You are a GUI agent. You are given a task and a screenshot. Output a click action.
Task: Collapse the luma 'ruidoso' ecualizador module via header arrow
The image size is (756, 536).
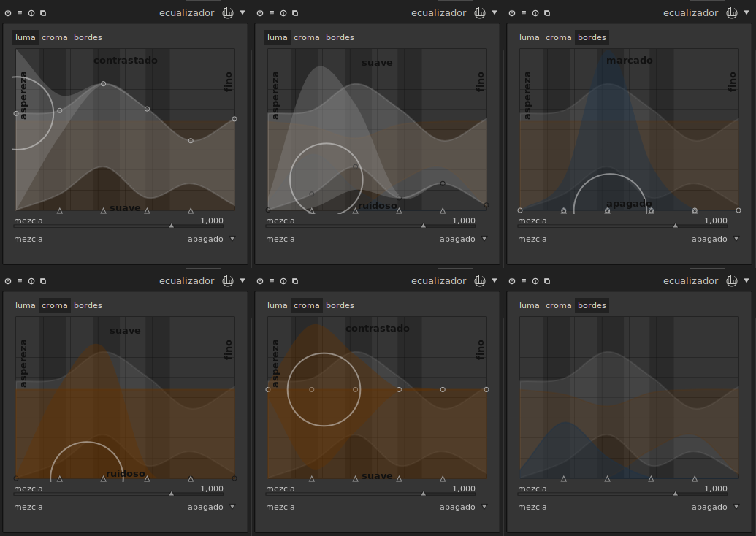(x=495, y=12)
